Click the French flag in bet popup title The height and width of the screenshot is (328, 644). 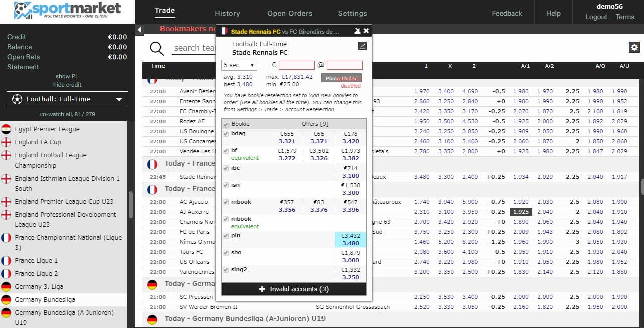tap(224, 31)
